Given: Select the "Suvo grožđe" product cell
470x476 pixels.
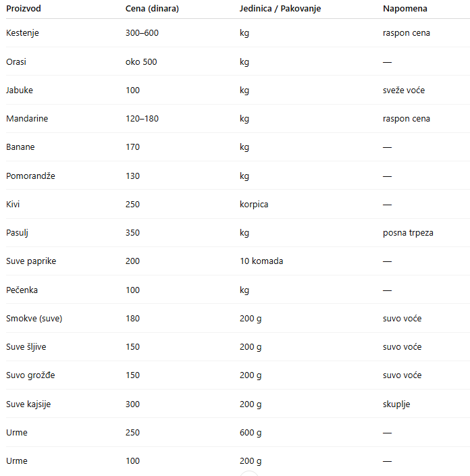Looking at the screenshot, I should point(30,375).
